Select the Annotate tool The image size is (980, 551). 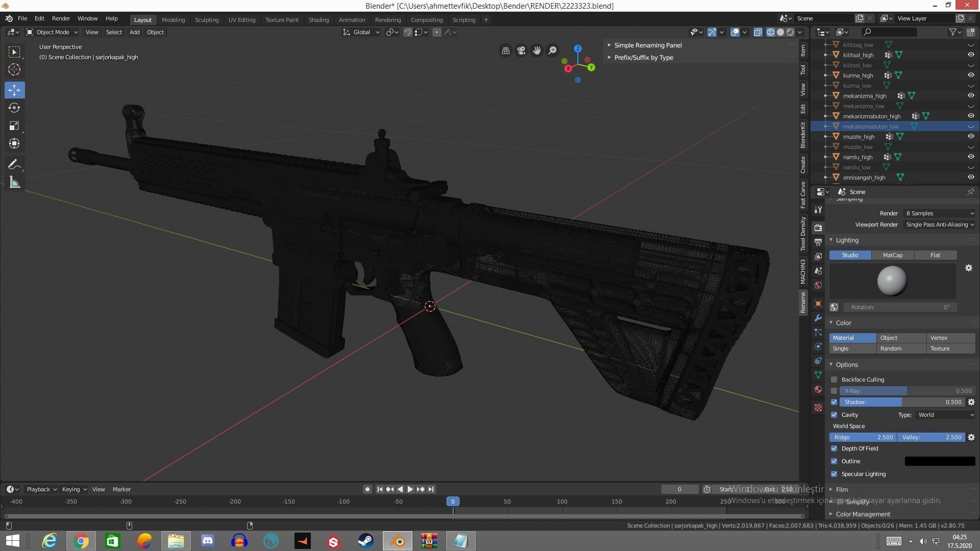tap(14, 165)
